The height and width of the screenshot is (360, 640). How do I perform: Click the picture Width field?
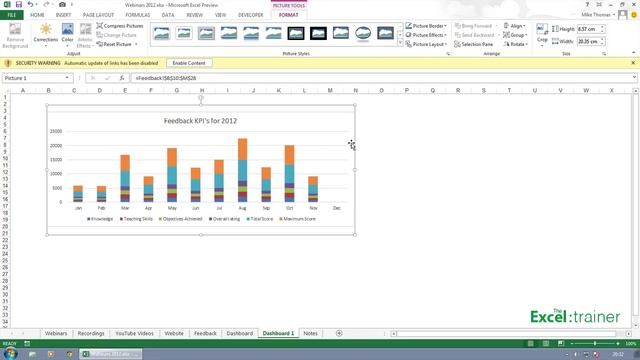pos(588,41)
